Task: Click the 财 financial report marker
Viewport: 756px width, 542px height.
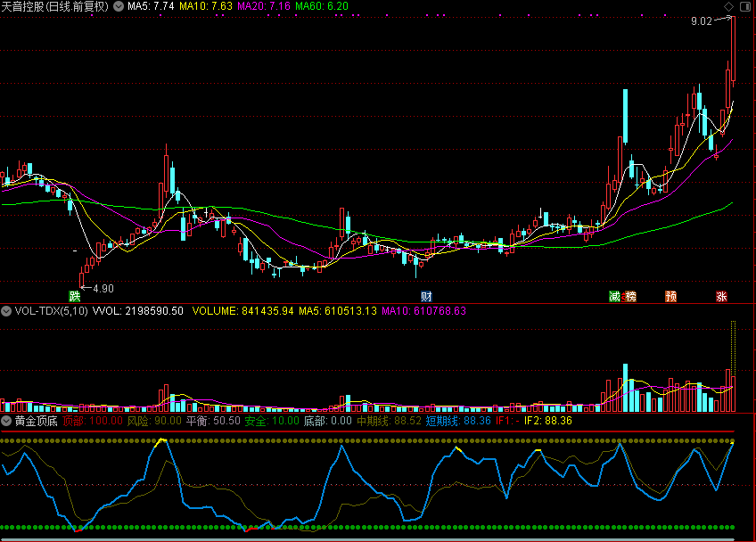Action: (x=426, y=296)
